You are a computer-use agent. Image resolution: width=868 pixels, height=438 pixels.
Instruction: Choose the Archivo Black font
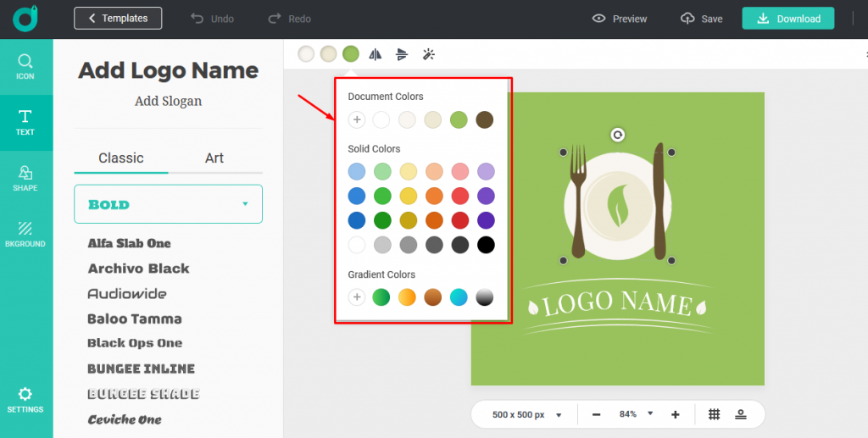pyautogui.click(x=138, y=269)
